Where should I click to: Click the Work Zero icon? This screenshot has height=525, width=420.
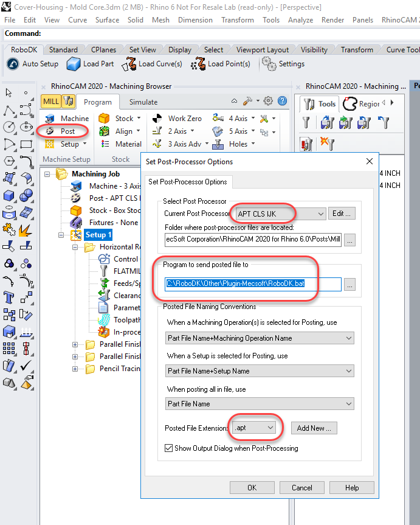(157, 119)
